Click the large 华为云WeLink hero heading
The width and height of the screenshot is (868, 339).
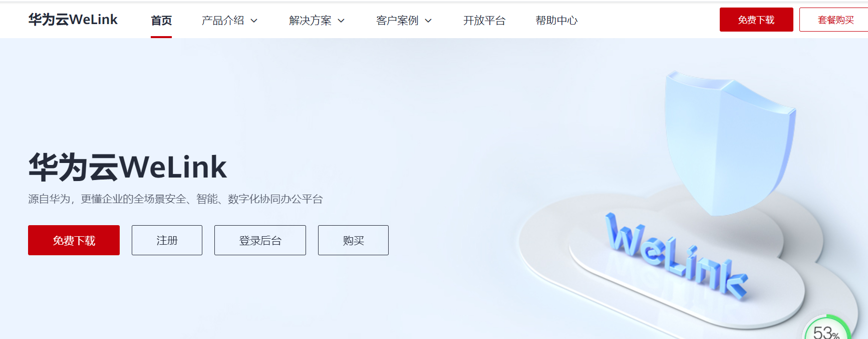click(127, 167)
